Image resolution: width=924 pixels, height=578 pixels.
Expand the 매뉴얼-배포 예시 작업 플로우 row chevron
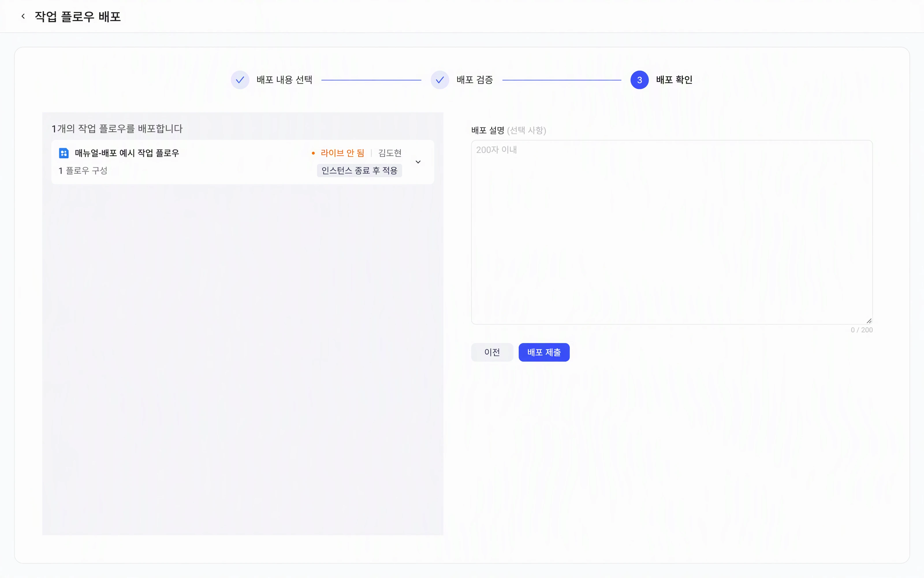coord(418,162)
